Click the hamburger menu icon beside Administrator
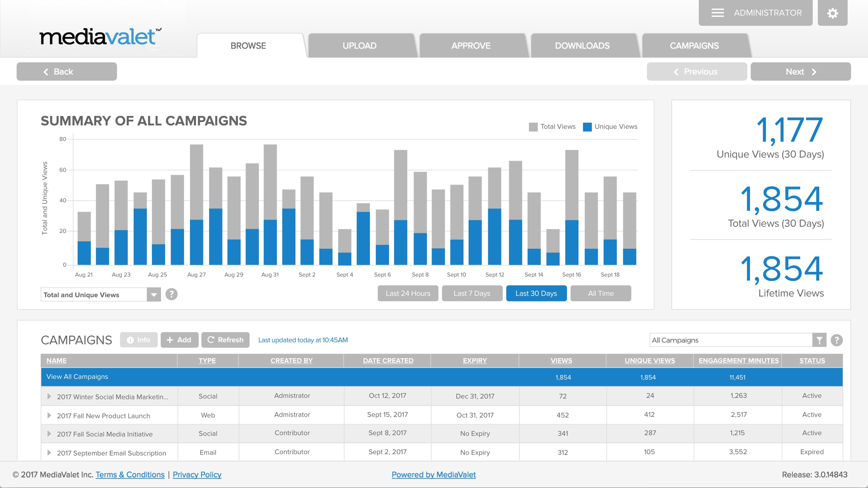The image size is (868, 488). [717, 13]
